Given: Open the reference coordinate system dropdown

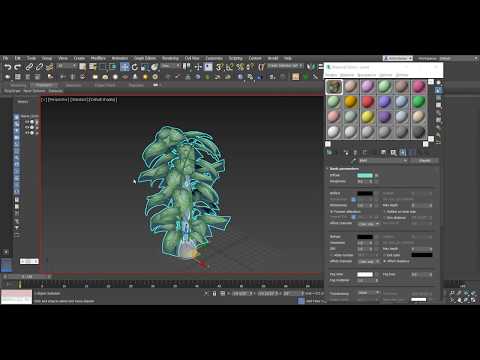Looking at the screenshot, I should point(171,66).
